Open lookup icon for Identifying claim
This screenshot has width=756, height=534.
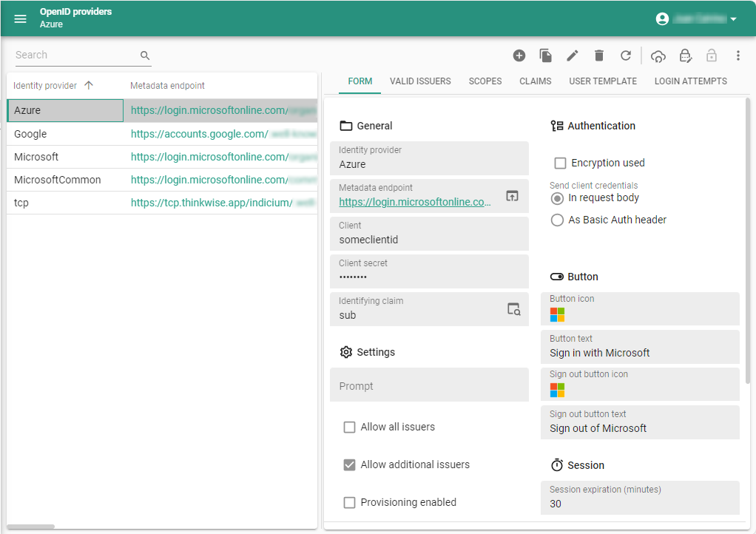[513, 309]
